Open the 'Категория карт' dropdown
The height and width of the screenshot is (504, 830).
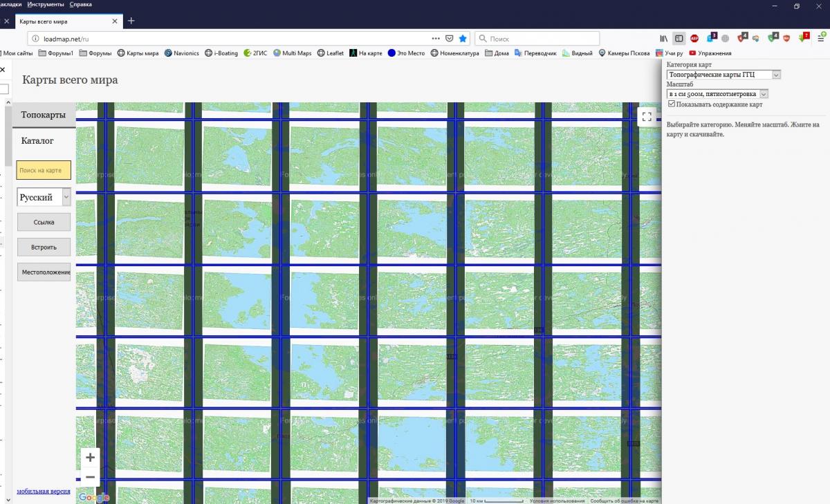[723, 74]
